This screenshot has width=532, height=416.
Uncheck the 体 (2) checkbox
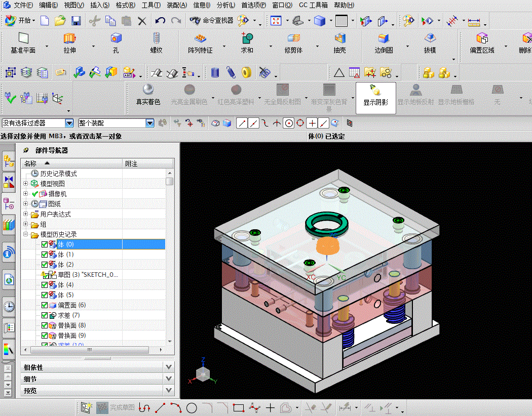[45, 265]
